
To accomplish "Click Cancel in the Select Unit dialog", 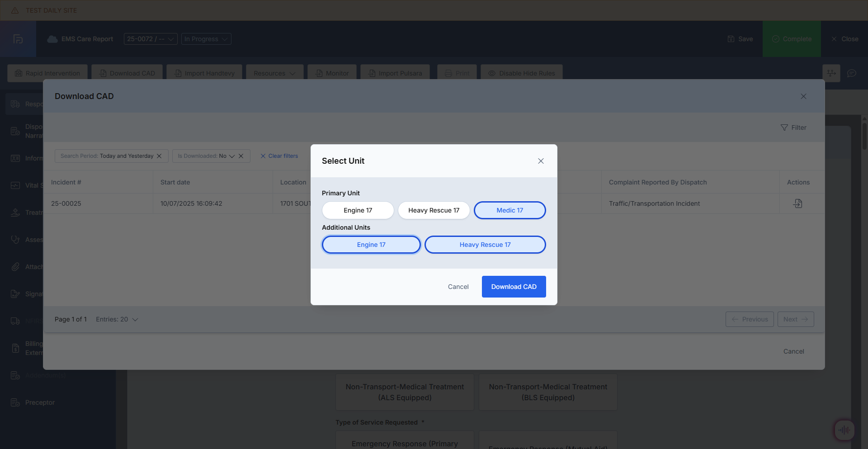I will (458, 287).
